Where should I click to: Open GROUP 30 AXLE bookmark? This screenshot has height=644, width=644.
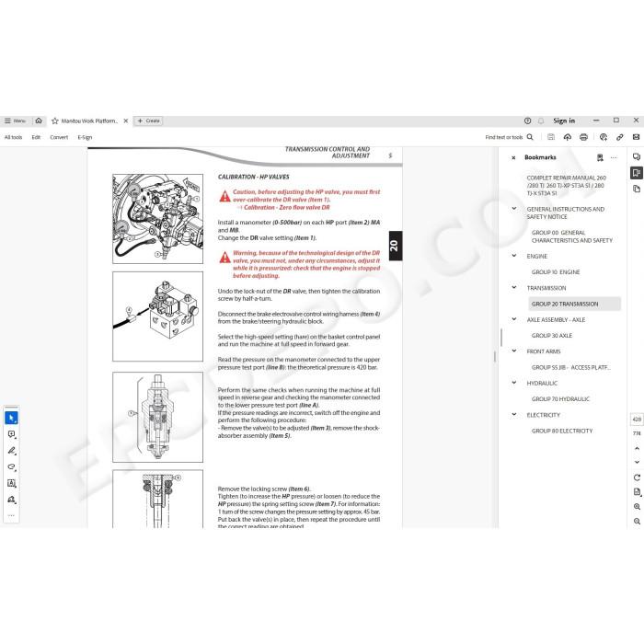[552, 336]
